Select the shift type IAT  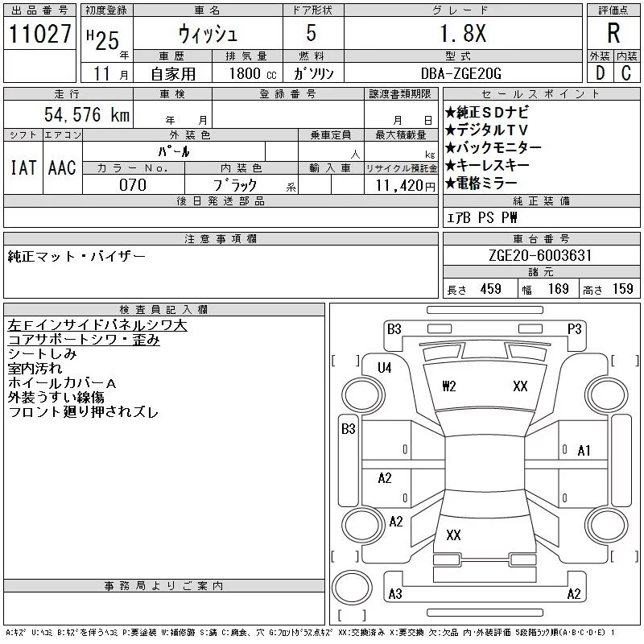pyautogui.click(x=23, y=167)
